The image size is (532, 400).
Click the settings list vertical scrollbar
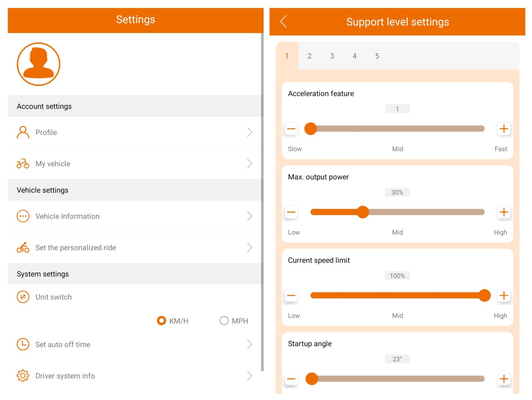coord(262,202)
